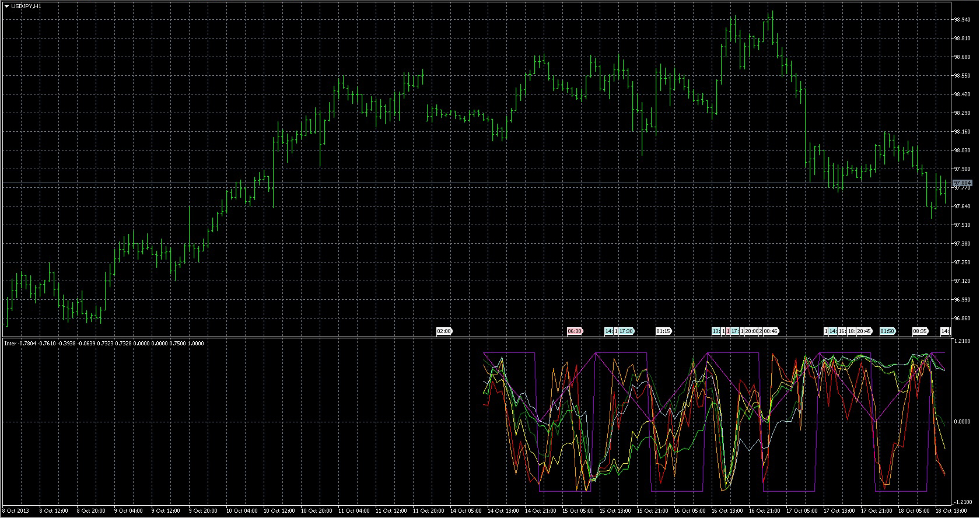This screenshot has height=518, width=980.
Task: Select the 02:00 event marker
Action: pyautogui.click(x=444, y=331)
